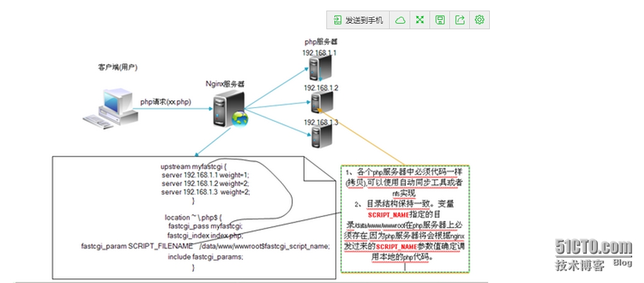Click the 'server 192.168.1.1 weight=1;' line
This screenshot has height=283, width=644.
tap(205, 175)
